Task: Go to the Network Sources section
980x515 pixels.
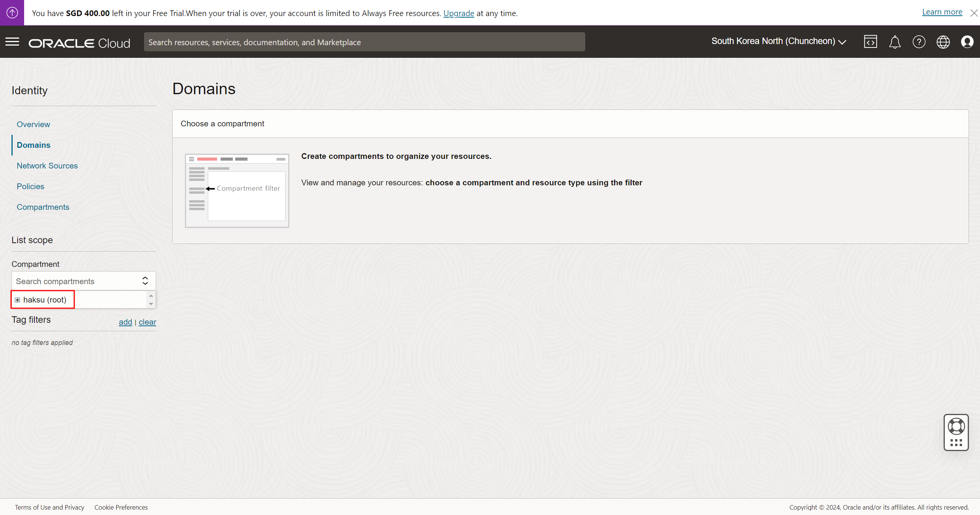Action: 47,166
